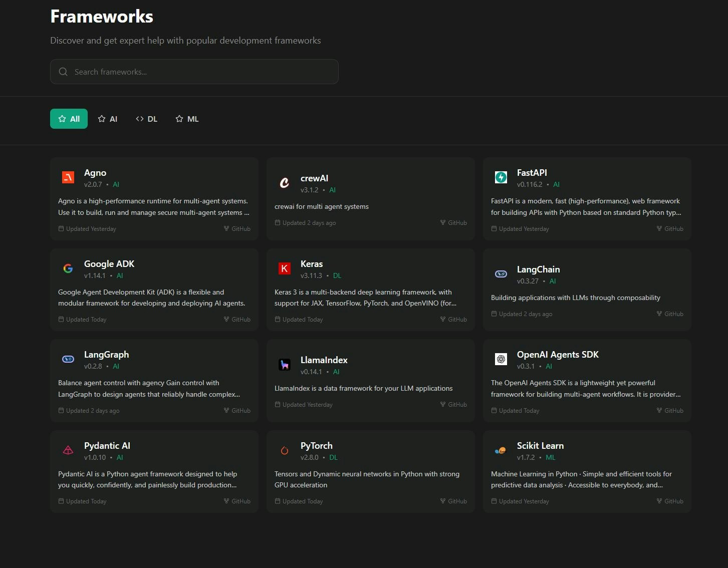Image resolution: width=728 pixels, height=568 pixels.
Task: Click the OpenAI Agents SDK logo
Action: click(501, 359)
